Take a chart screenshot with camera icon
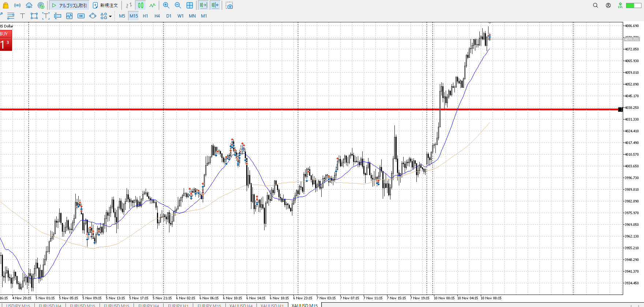The height and width of the screenshot is (307, 644). tap(229, 6)
